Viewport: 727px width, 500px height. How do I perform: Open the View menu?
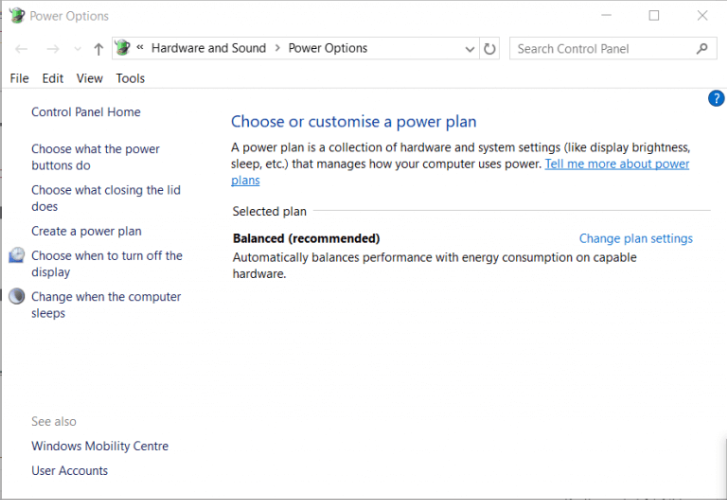(89, 78)
